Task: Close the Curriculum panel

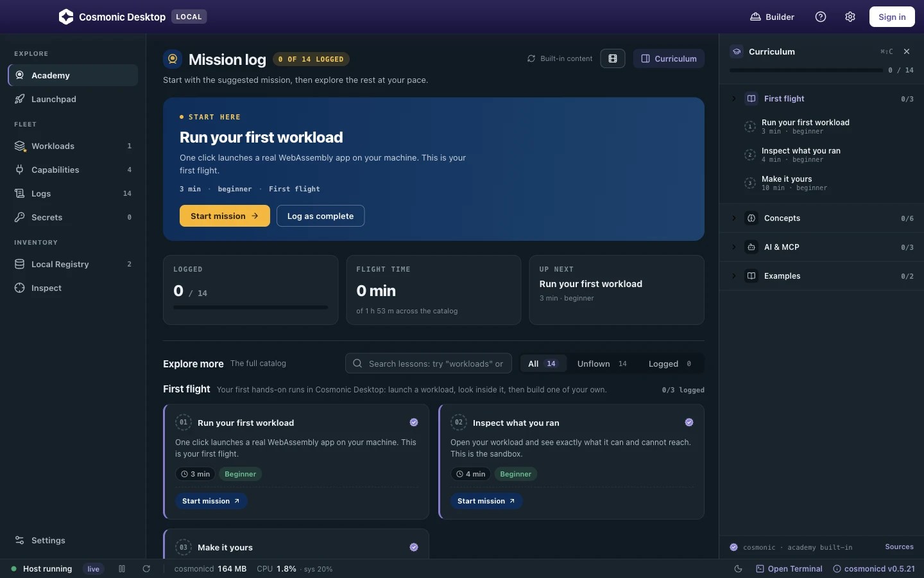Action: tap(907, 51)
